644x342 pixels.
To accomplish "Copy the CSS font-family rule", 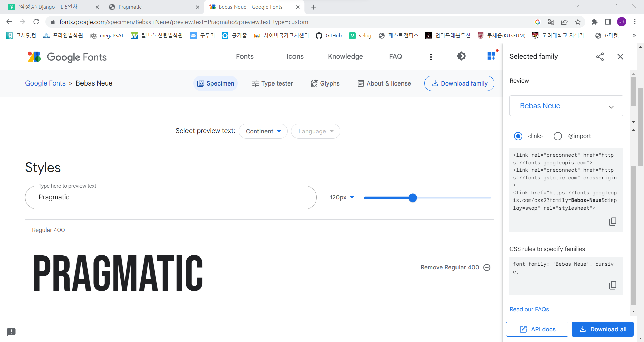I will pos(613,285).
